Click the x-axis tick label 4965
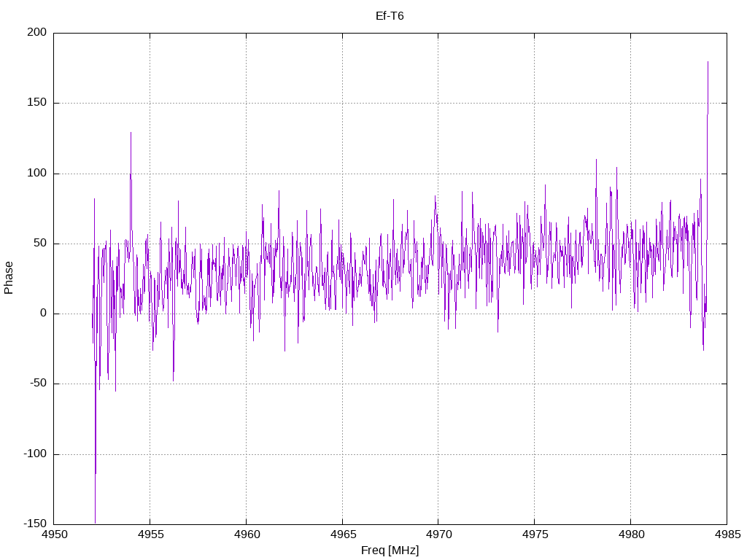Image resolution: width=747 pixels, height=560 pixels. [x=343, y=534]
